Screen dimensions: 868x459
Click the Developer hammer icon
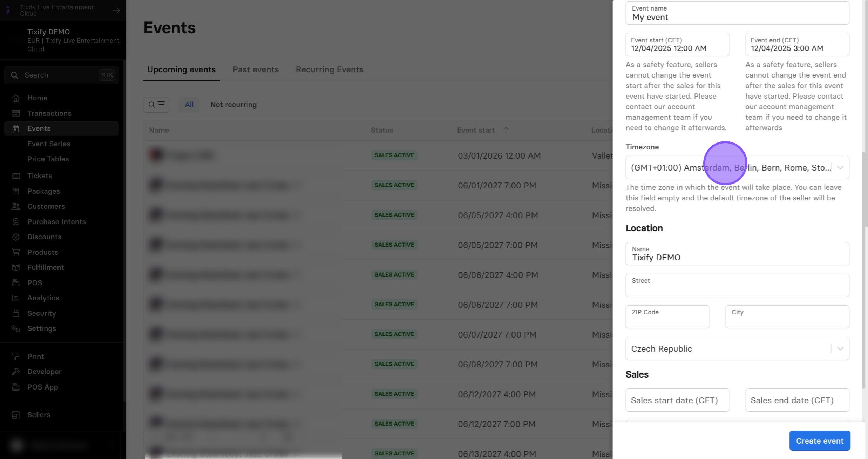point(15,372)
